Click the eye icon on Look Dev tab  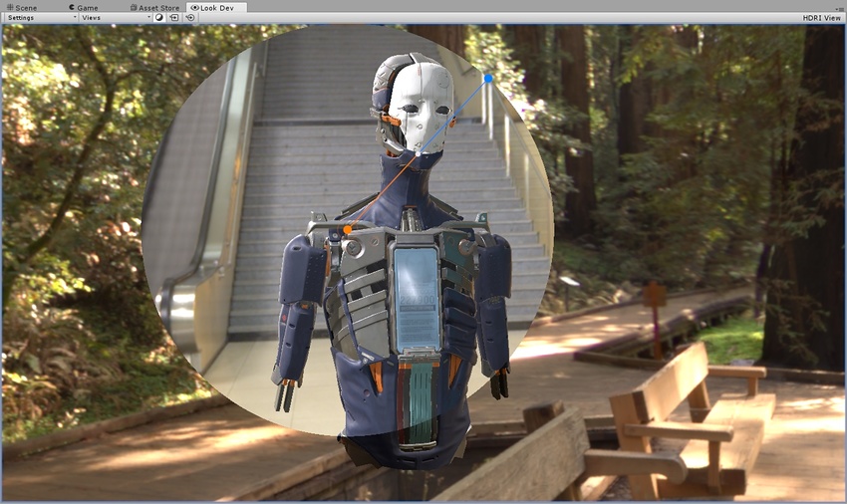(194, 7)
